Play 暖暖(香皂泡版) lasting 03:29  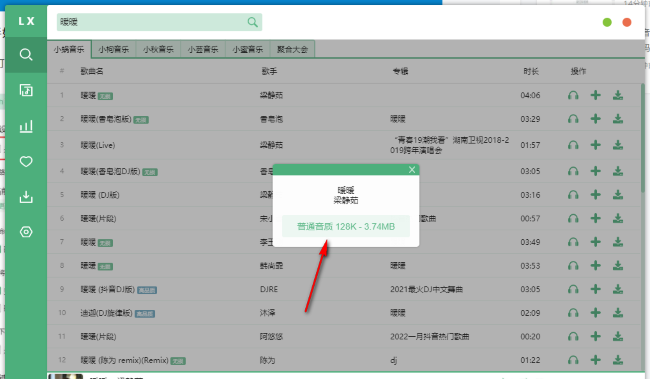[573, 119]
